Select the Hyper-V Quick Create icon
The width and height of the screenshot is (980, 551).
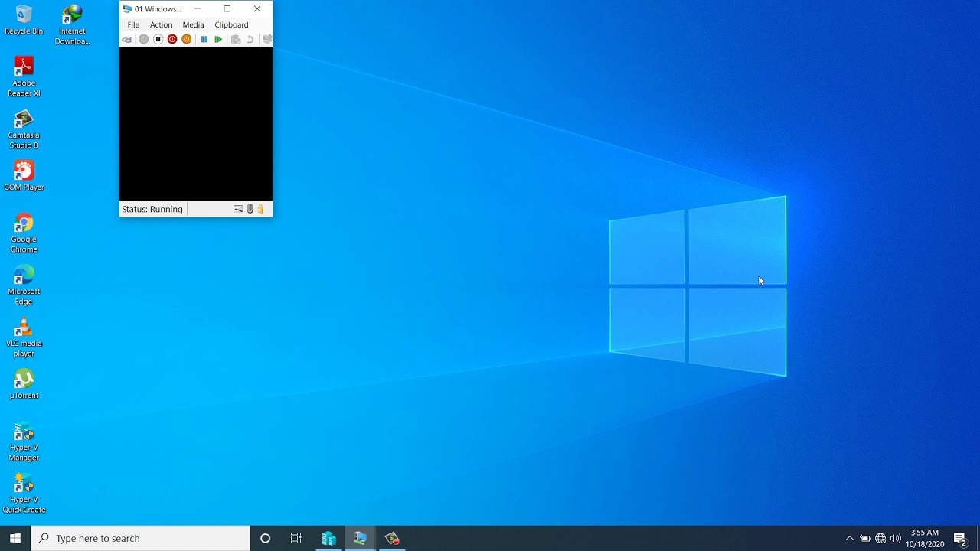24,493
